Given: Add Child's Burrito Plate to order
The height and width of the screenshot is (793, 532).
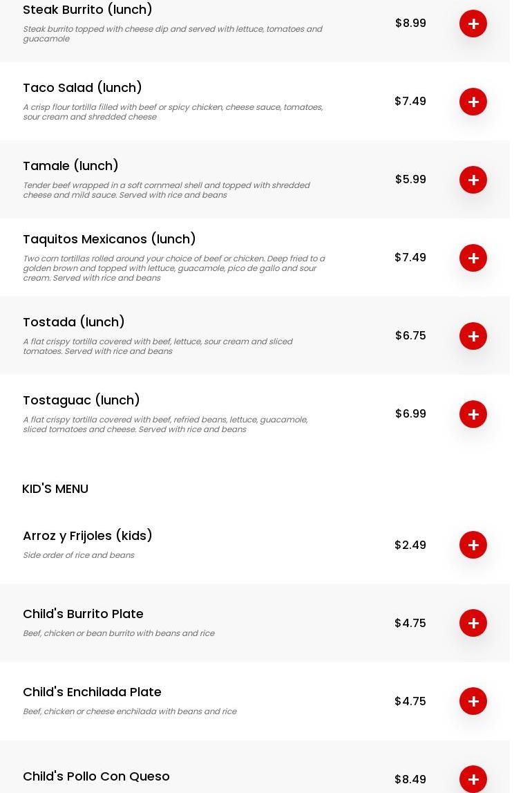Looking at the screenshot, I should pos(473,623).
